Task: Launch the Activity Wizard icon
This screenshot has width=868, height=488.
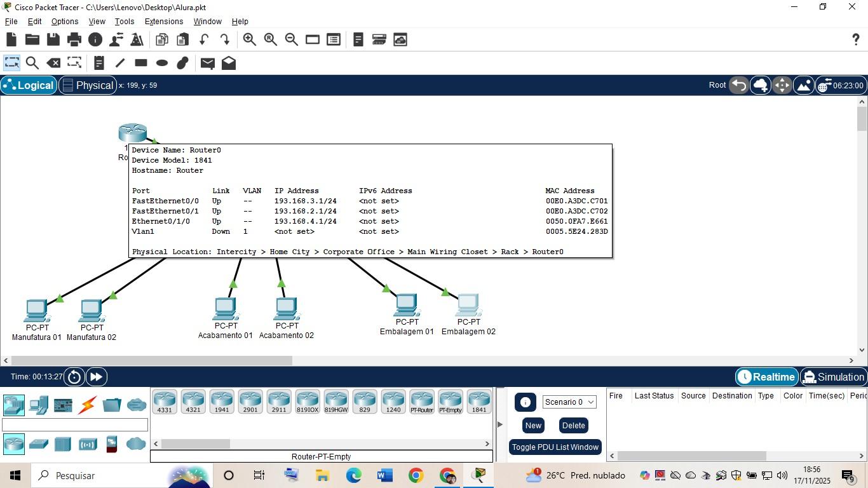Action: [116, 39]
